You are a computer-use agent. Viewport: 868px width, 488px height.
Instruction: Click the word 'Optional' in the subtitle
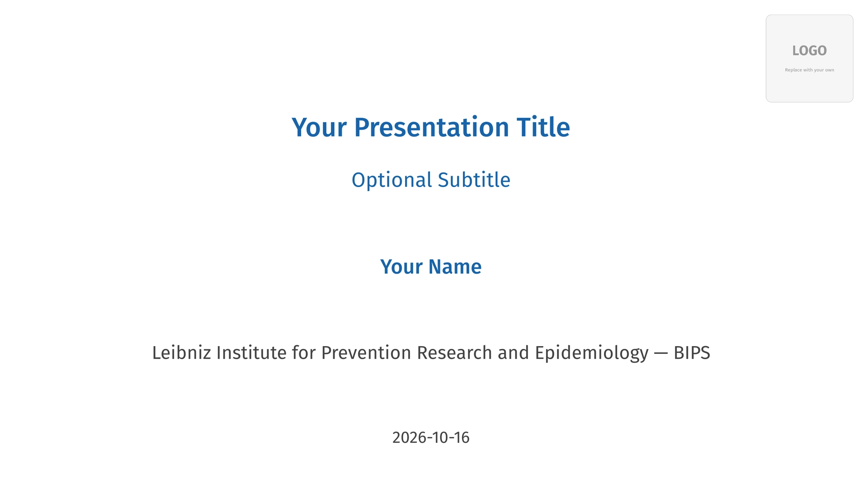392,180
